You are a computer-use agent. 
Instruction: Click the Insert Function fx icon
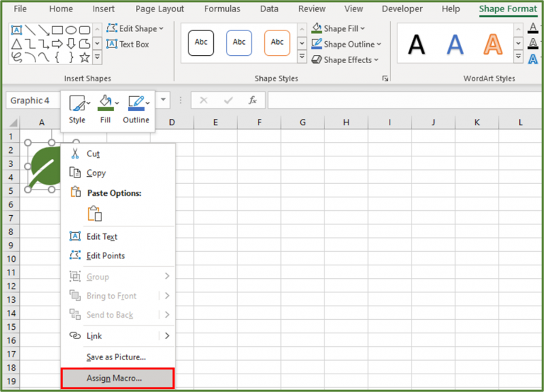(x=252, y=100)
